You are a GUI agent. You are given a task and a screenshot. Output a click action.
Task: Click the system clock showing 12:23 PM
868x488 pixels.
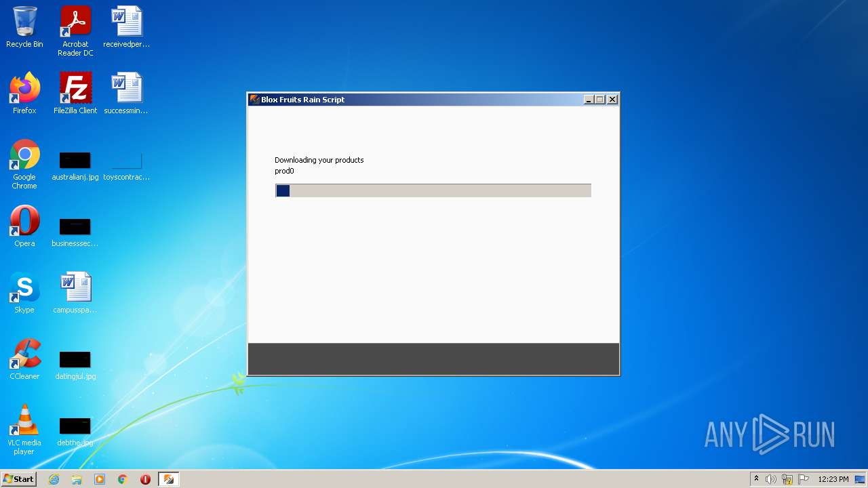pos(833,479)
